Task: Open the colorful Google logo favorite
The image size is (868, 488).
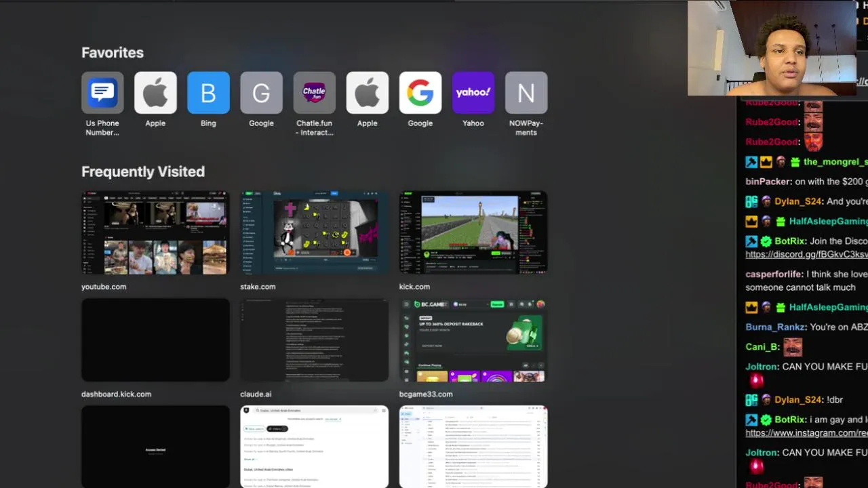Action: click(x=420, y=93)
